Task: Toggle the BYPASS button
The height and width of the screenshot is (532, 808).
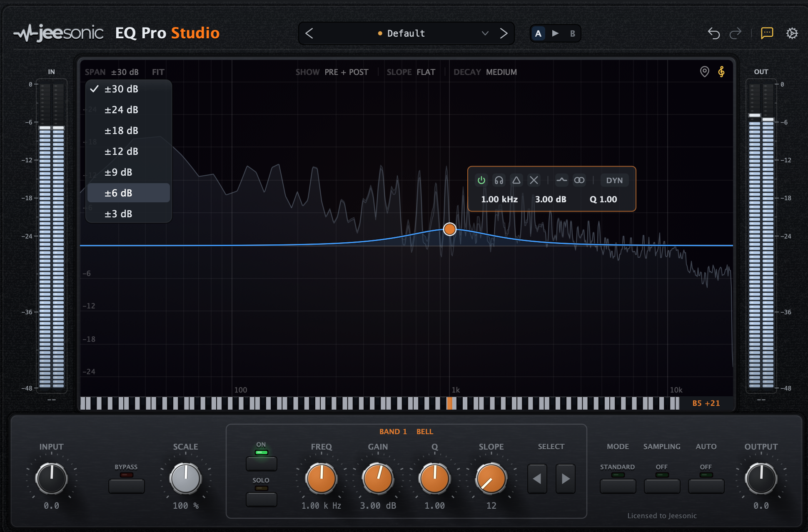Action: [x=126, y=486]
